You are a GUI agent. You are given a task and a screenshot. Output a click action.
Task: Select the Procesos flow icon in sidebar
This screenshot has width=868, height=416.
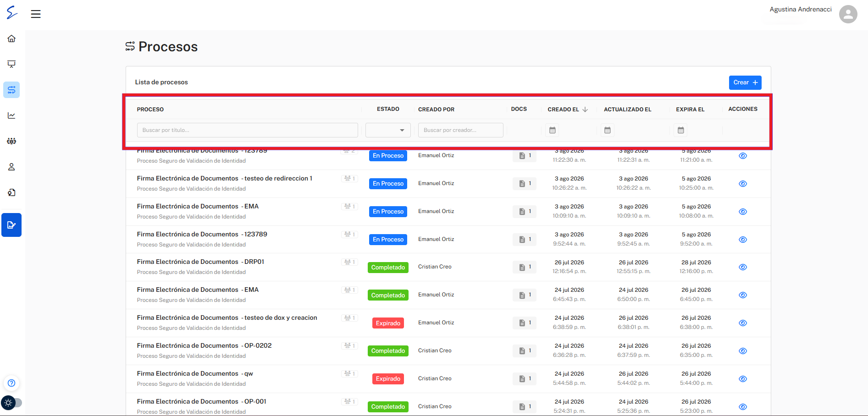pos(11,90)
